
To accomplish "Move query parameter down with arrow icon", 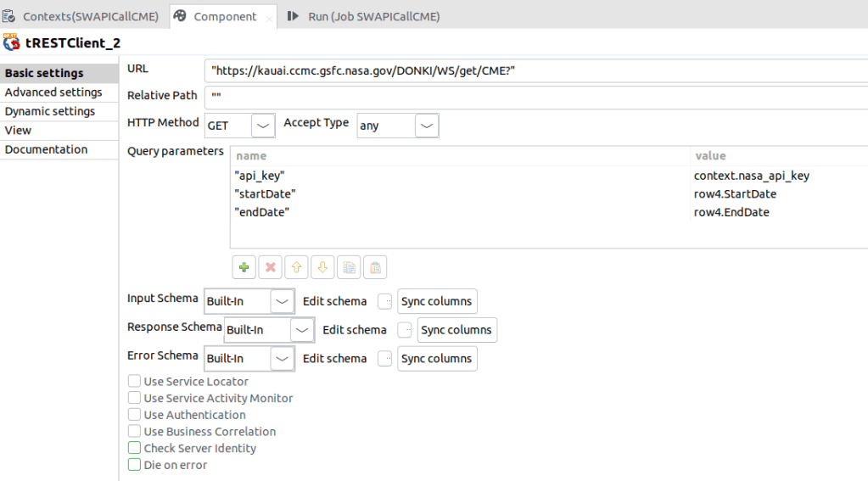I will [x=323, y=267].
